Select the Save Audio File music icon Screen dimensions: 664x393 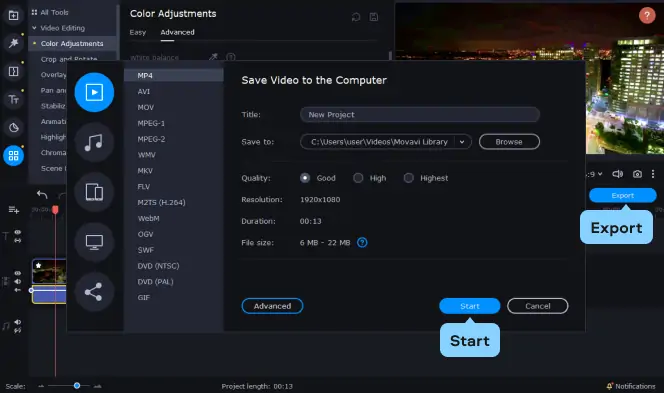pos(94,142)
